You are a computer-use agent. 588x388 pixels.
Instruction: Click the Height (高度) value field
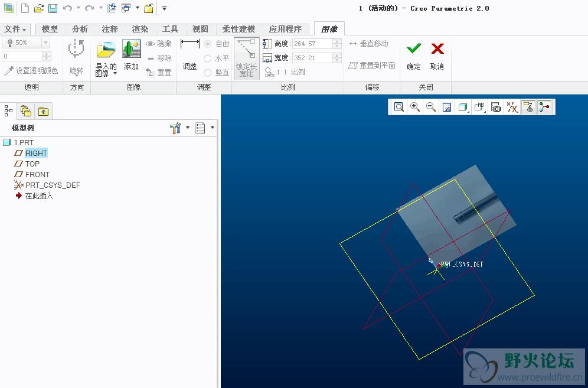pos(312,44)
